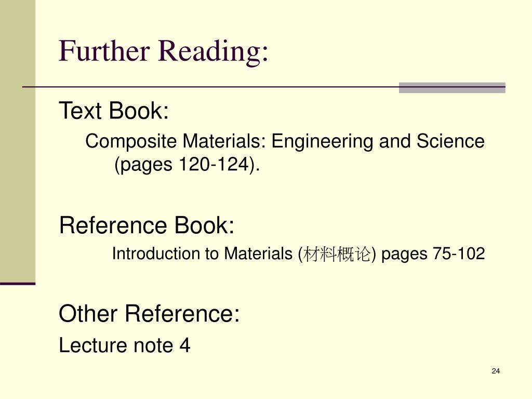Click 'Composite Materials: Engineering and Science' line

click(x=285, y=141)
